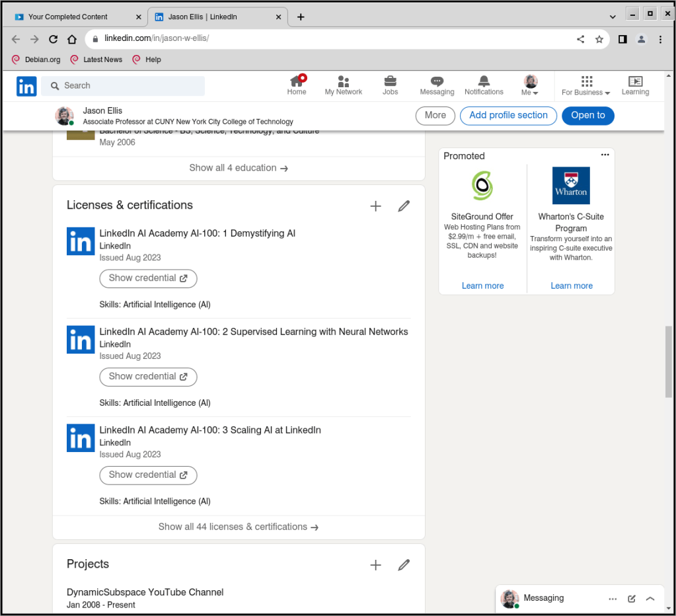
Task: Open the Promoted ad options menu
Action: 605,154
